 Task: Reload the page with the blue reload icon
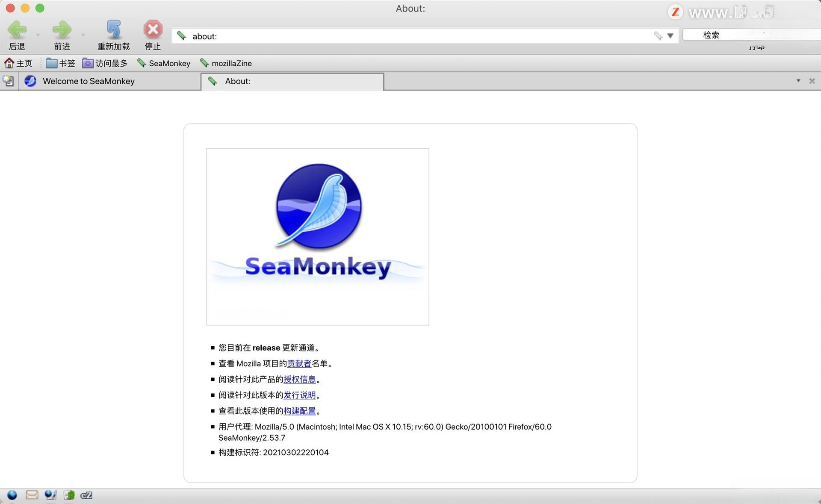[x=113, y=30]
